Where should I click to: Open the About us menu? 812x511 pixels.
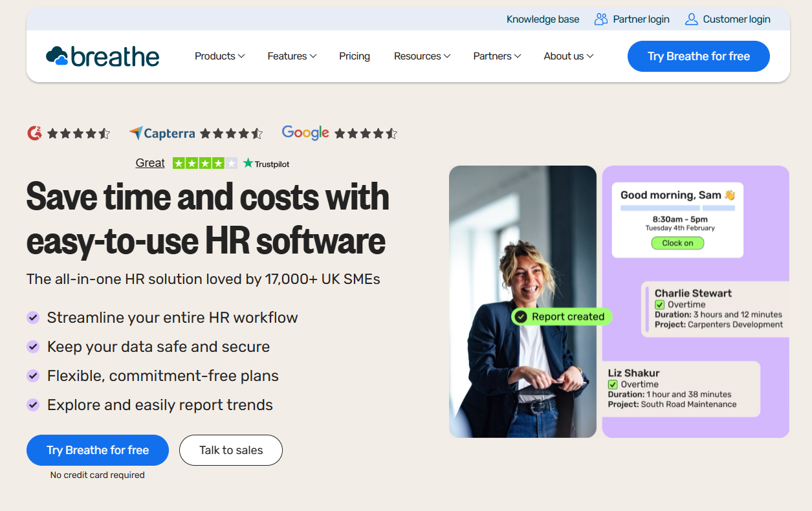(x=567, y=56)
